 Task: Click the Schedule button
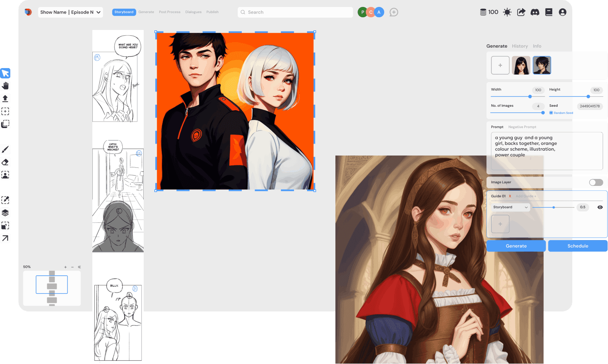(x=578, y=246)
